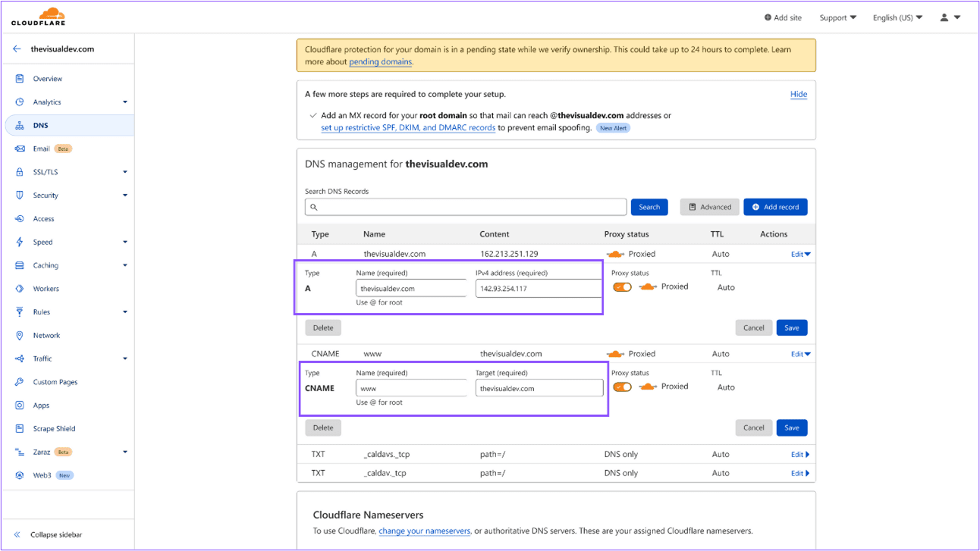
Task: Click the plus icon on Add site
Action: (x=768, y=17)
